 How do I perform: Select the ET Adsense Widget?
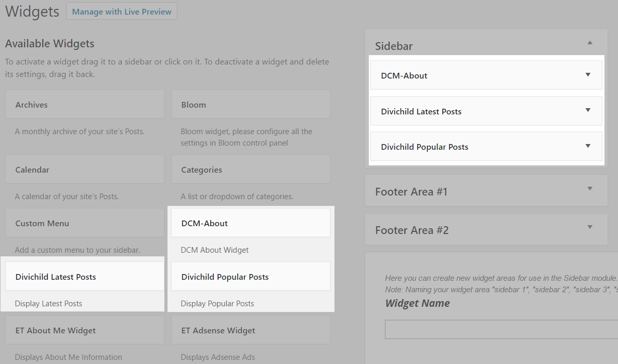pyautogui.click(x=250, y=330)
